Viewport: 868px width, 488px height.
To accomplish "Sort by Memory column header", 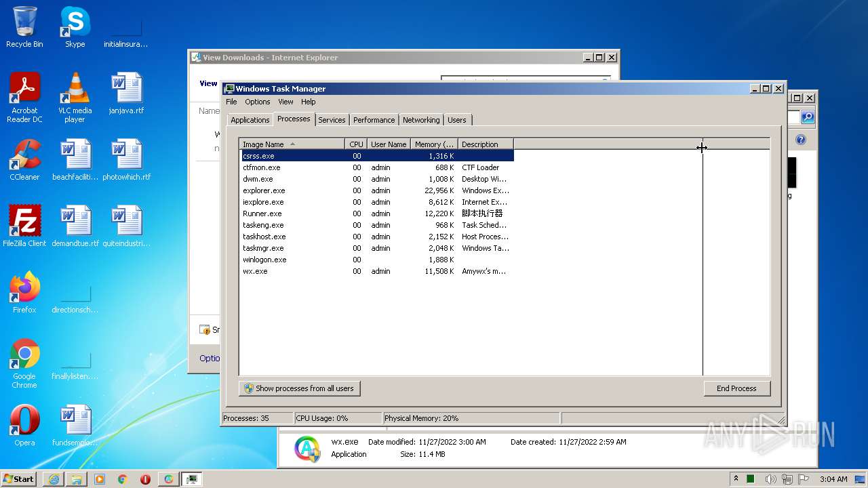I will click(434, 144).
